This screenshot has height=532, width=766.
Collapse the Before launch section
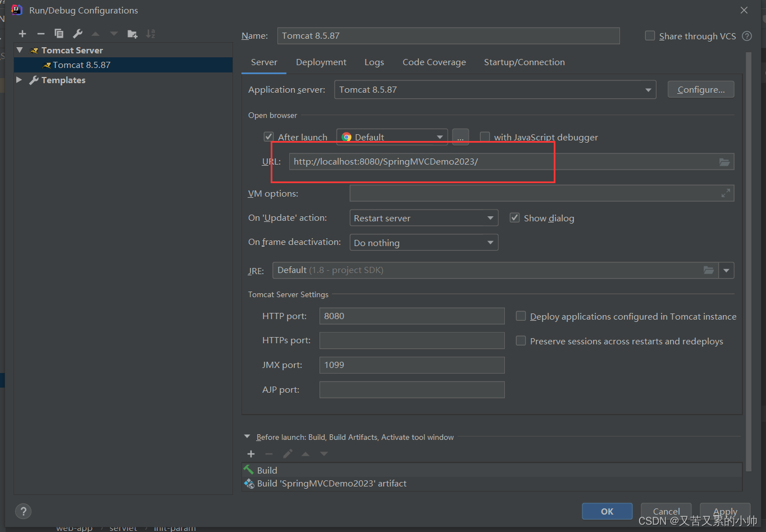click(247, 436)
